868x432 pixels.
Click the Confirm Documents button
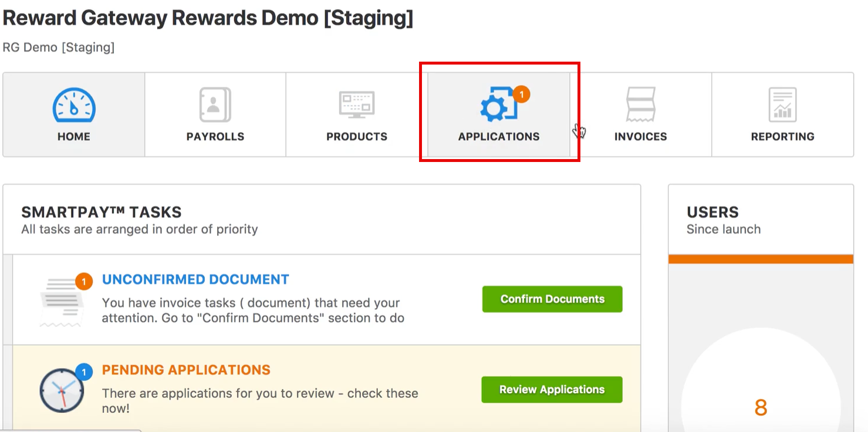(551, 299)
